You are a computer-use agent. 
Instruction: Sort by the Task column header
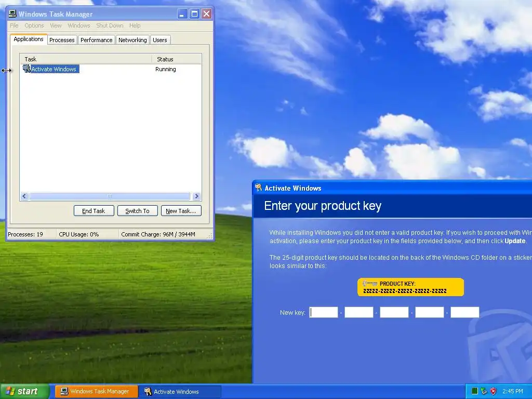tap(86, 59)
